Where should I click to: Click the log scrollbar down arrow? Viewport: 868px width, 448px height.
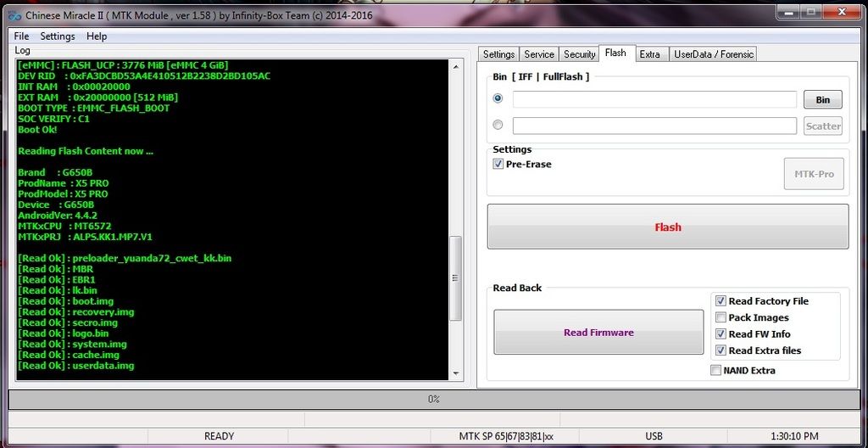point(457,372)
